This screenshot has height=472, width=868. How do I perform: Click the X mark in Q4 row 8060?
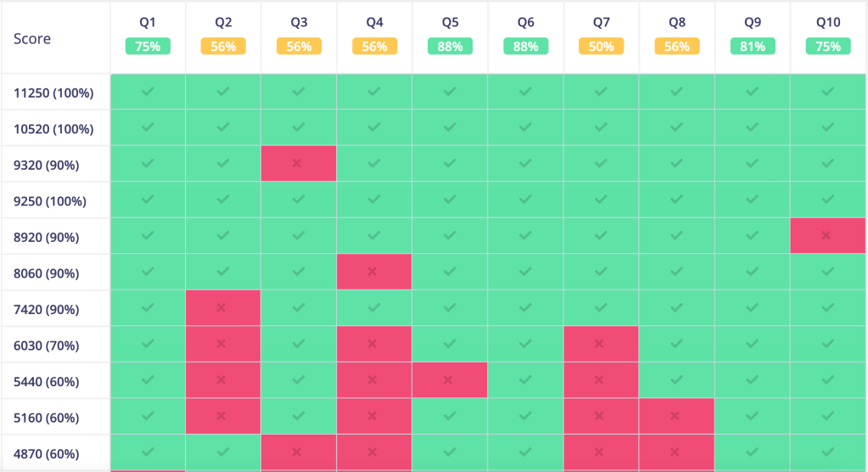373,272
